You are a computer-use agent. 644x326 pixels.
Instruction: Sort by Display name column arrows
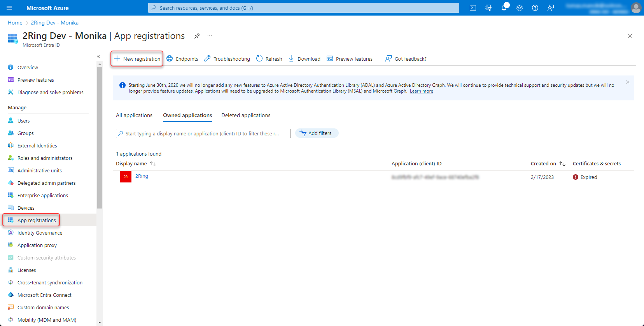tap(152, 164)
